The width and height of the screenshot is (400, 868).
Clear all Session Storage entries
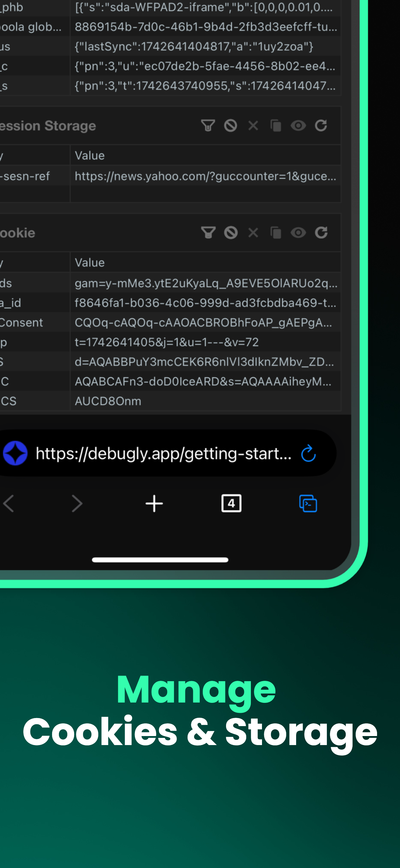click(231, 126)
